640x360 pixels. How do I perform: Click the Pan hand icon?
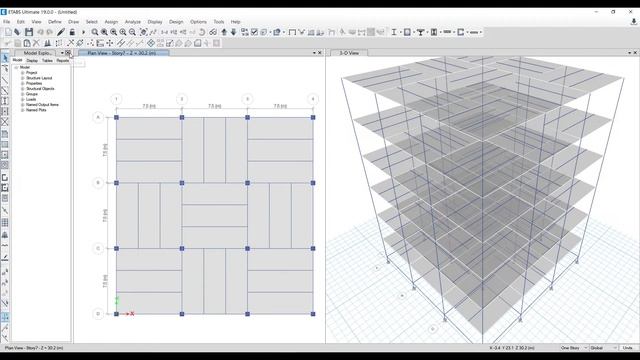[144, 32]
